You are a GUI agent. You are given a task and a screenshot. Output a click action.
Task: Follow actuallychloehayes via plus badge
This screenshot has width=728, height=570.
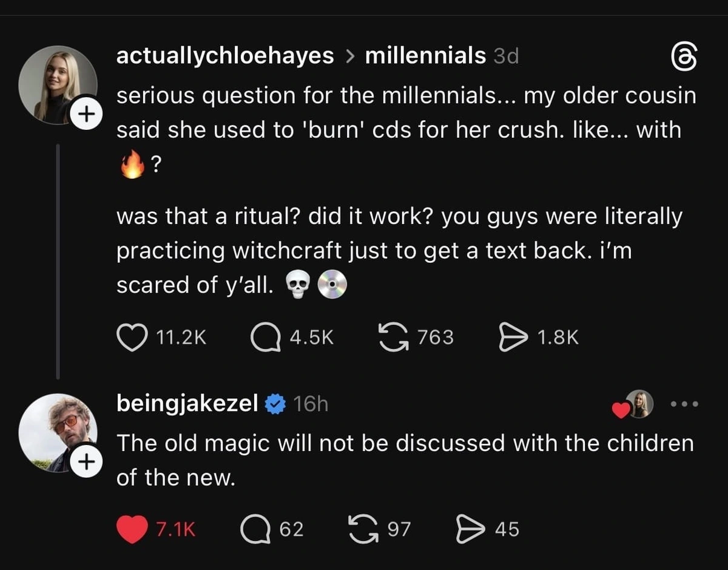[86, 113]
